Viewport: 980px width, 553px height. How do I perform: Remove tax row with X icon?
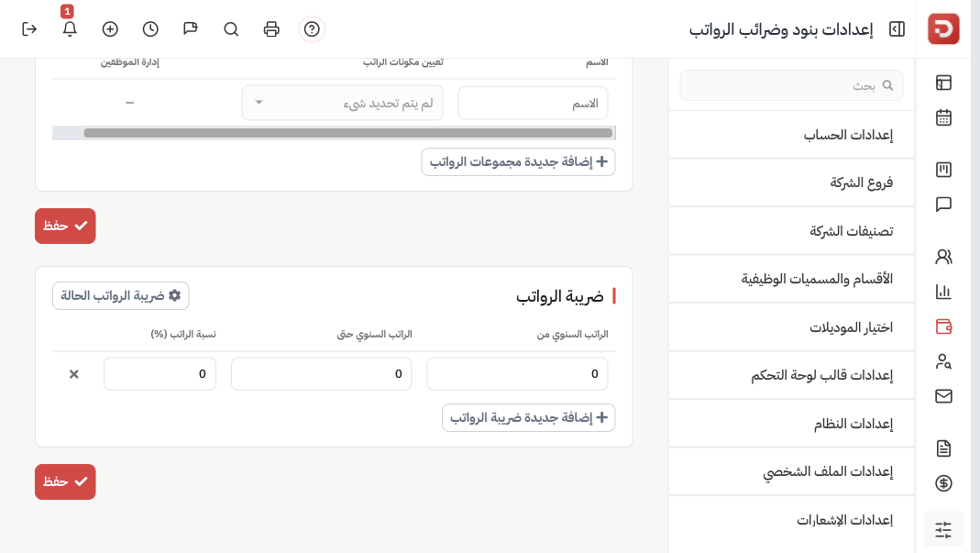pos(73,374)
